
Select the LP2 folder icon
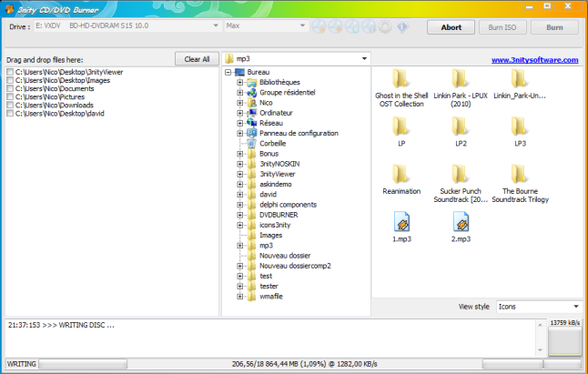point(461,126)
